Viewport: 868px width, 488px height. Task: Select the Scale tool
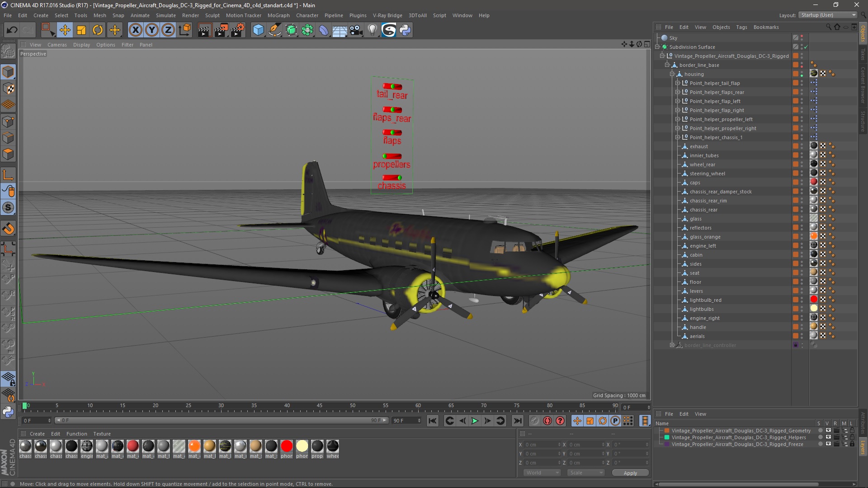tap(81, 30)
